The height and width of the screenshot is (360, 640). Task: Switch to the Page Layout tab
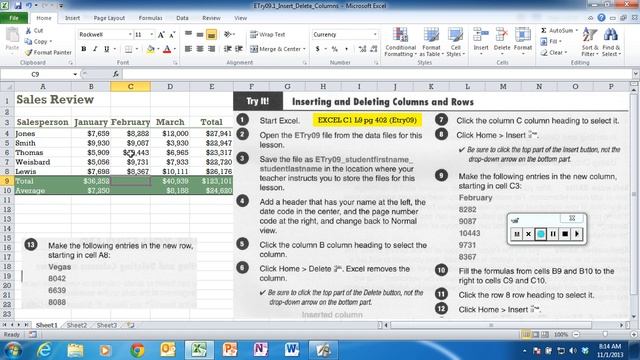109,18
